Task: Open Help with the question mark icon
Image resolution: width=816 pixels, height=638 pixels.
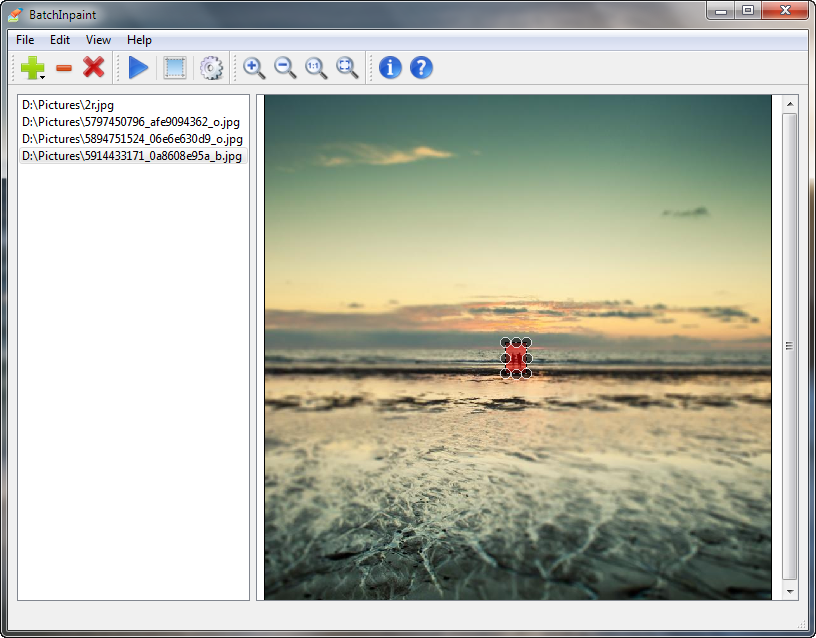Action: (421, 68)
